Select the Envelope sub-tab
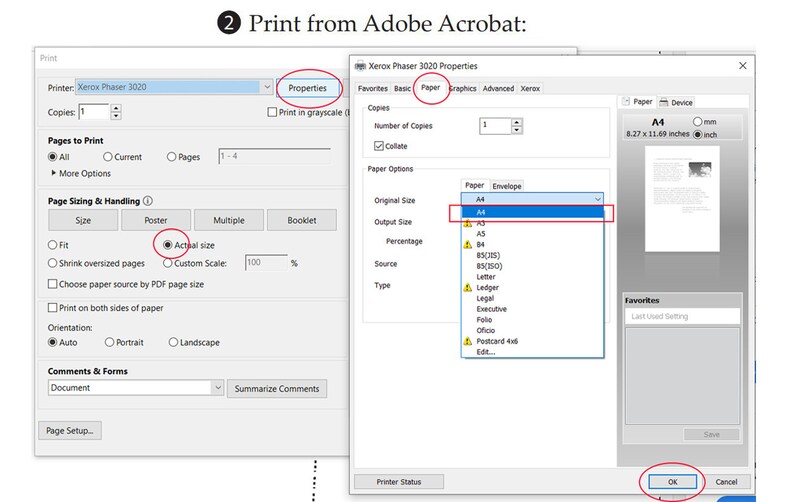 507,186
